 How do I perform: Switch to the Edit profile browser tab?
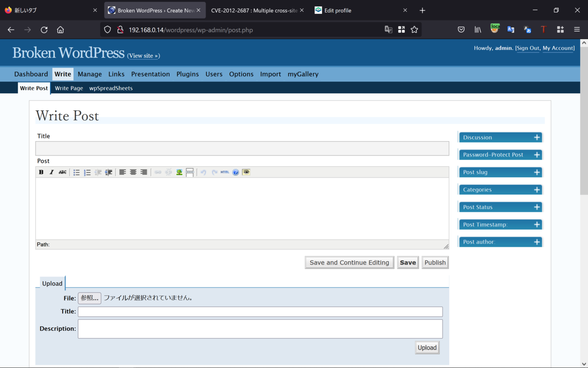coord(360,10)
